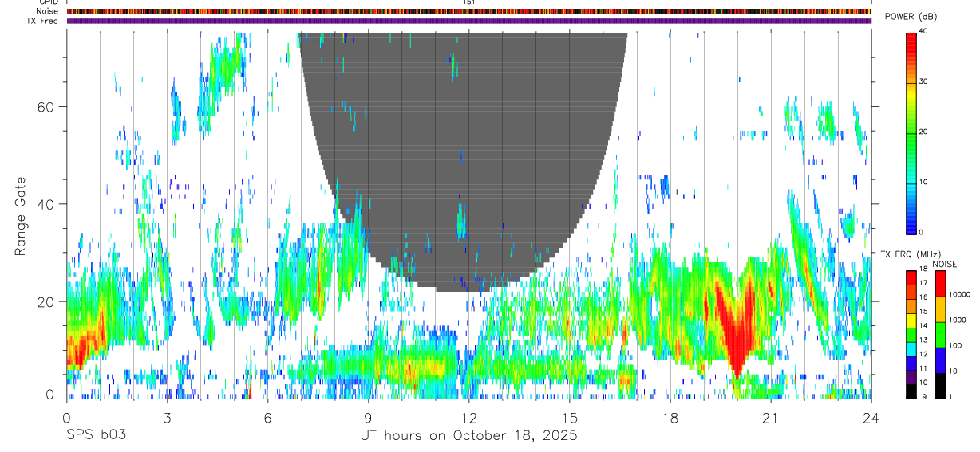Click the 151 CPID value at top
Viewport: 980px width, 452px height.
click(x=468, y=2)
